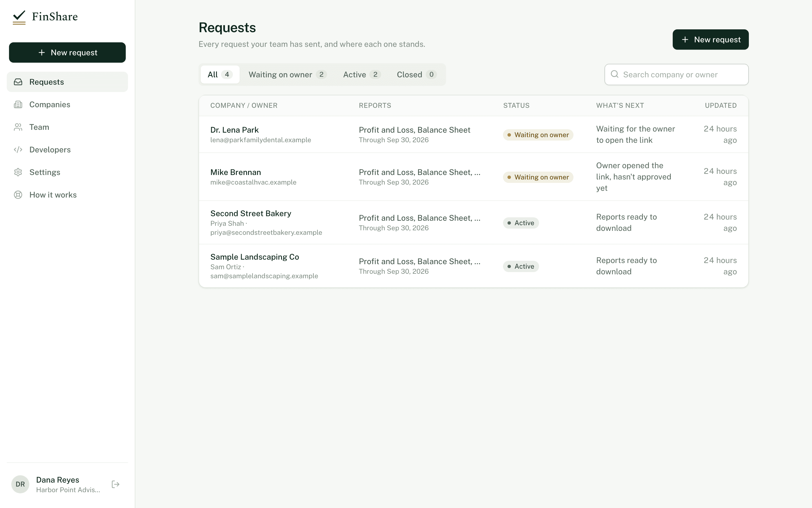Focus the Search company or owner field
The image size is (812, 508).
pyautogui.click(x=676, y=75)
